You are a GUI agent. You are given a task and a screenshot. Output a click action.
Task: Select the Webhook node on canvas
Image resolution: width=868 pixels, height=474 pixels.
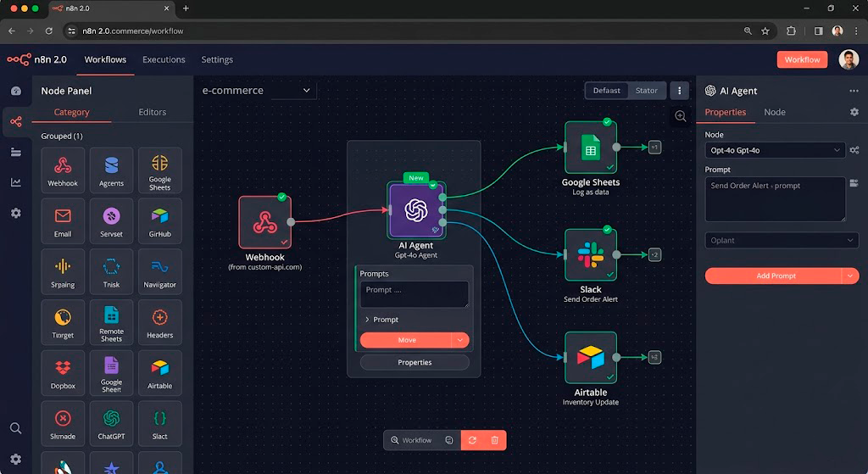[x=264, y=222]
